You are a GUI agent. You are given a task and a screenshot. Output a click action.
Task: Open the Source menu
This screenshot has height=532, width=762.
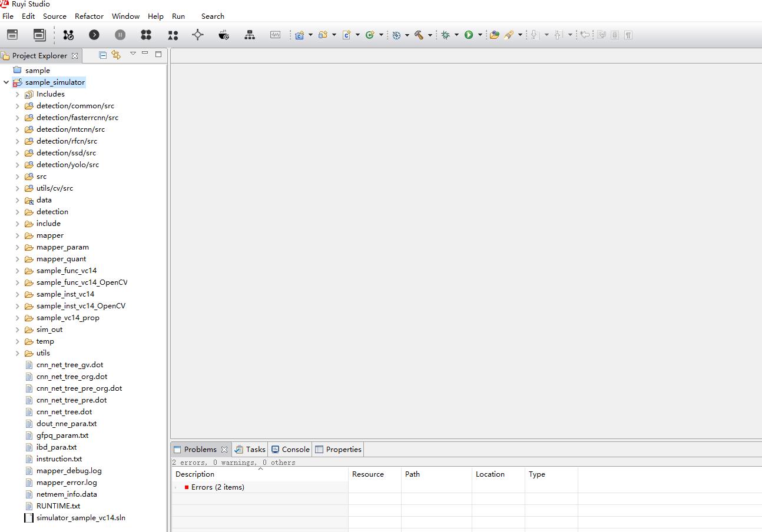55,16
